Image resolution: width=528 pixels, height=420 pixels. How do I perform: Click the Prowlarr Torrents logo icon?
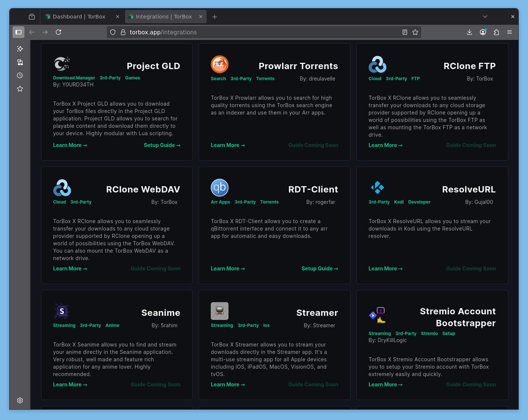coord(220,64)
